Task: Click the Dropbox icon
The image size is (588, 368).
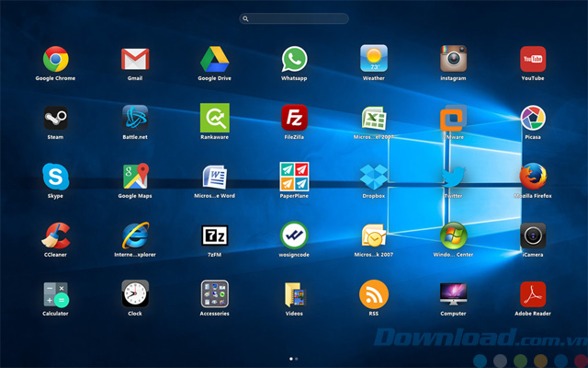Action: coord(374,177)
